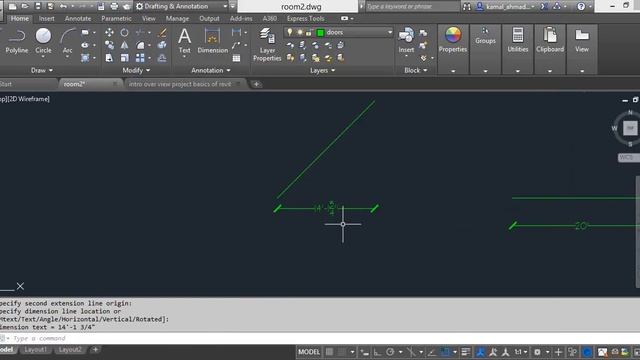The height and width of the screenshot is (360, 640).
Task: Open the Clipboard panel
Action: coord(550,40)
